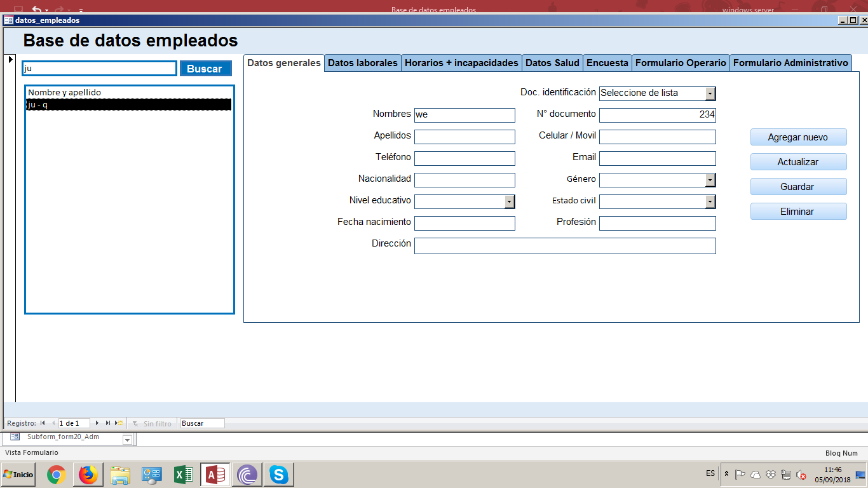Open Skype from taskbar
Image resolution: width=868 pixels, height=488 pixels.
[x=278, y=475]
